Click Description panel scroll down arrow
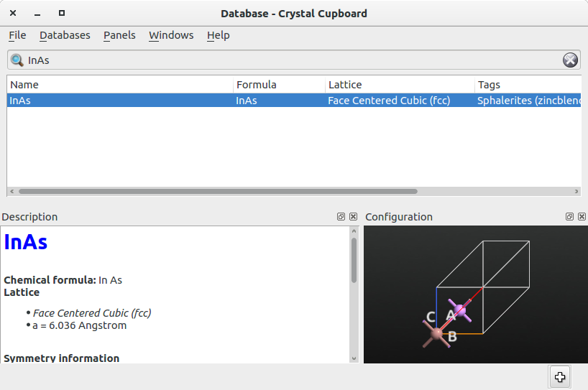This screenshot has width=588, height=390. pos(354,358)
